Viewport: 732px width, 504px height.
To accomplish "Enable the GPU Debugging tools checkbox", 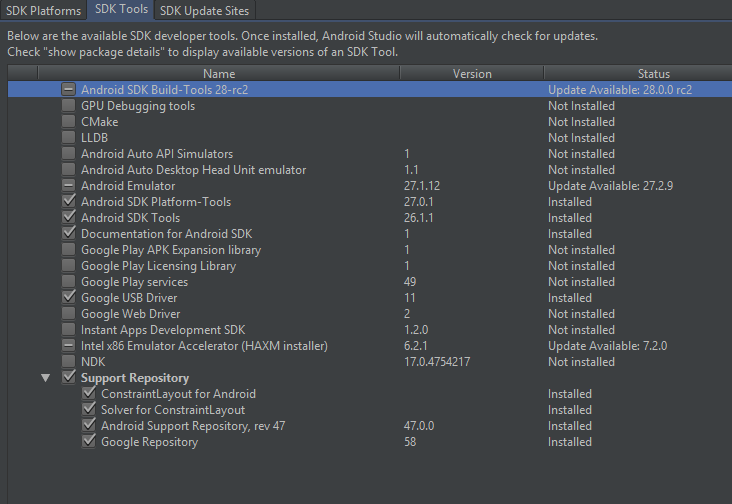I will pyautogui.click(x=68, y=106).
